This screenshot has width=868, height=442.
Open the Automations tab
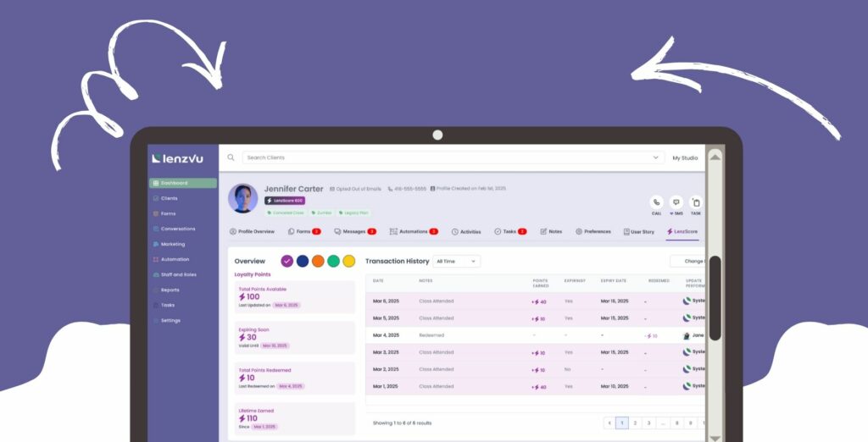tap(413, 231)
